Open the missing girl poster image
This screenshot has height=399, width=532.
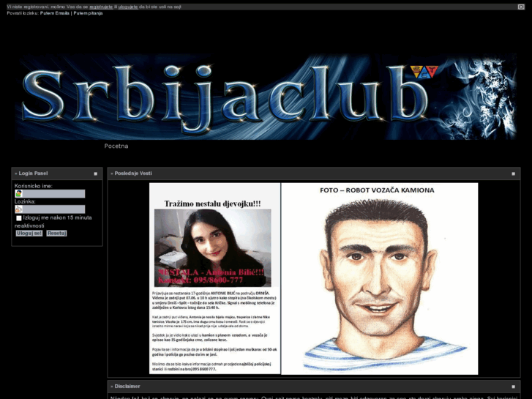click(214, 278)
